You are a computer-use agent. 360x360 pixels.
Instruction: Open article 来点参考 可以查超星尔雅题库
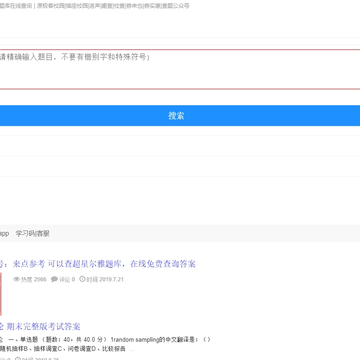pyautogui.click(x=98, y=264)
